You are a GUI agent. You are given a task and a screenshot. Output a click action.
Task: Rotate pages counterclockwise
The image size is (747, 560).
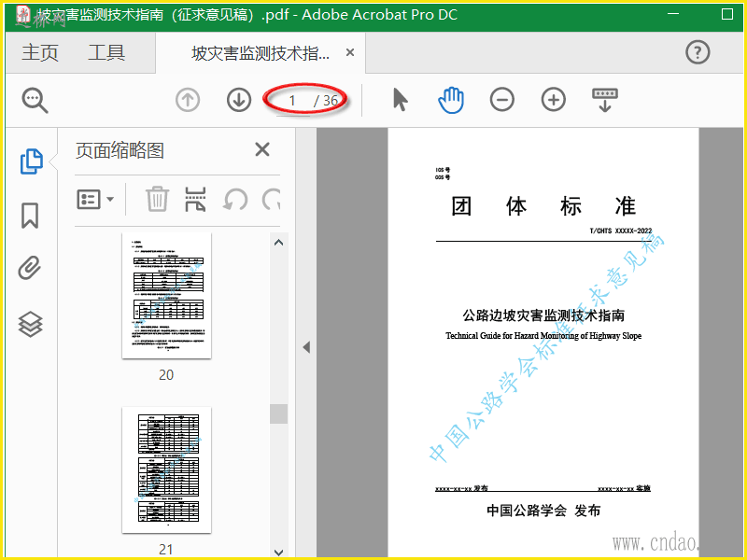click(x=235, y=200)
